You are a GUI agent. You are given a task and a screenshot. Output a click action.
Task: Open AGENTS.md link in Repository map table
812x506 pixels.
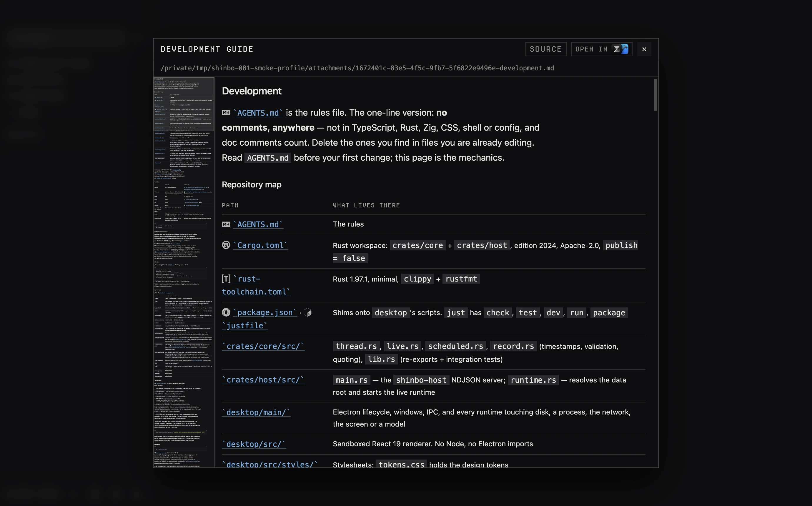pyautogui.click(x=258, y=224)
